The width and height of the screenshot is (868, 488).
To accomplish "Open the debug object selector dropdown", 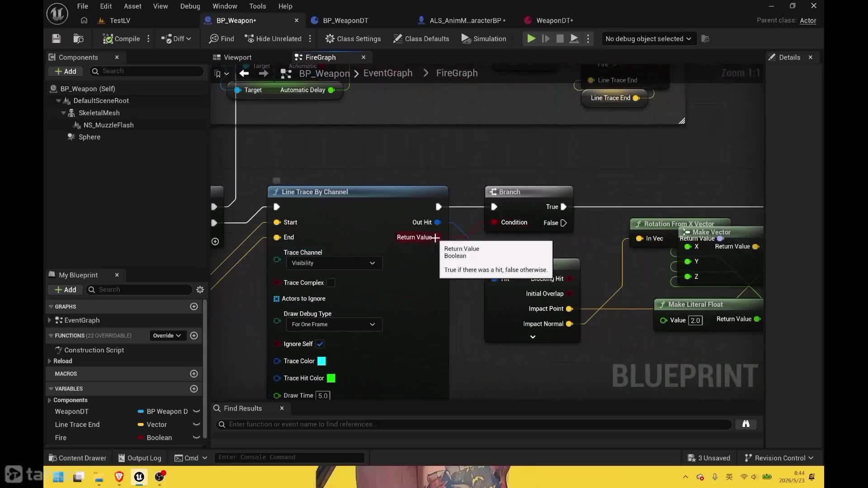I will coord(648,39).
